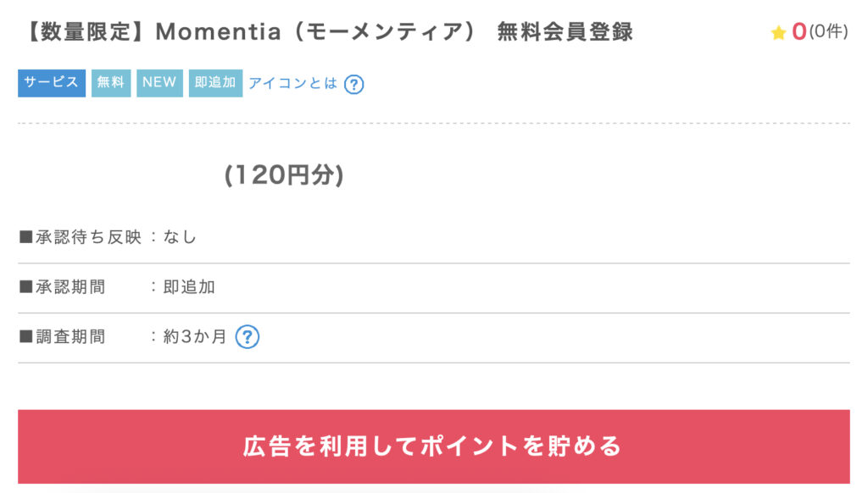The height and width of the screenshot is (493, 868).
Task: Click the yellow rating star icon
Action: [x=778, y=33]
